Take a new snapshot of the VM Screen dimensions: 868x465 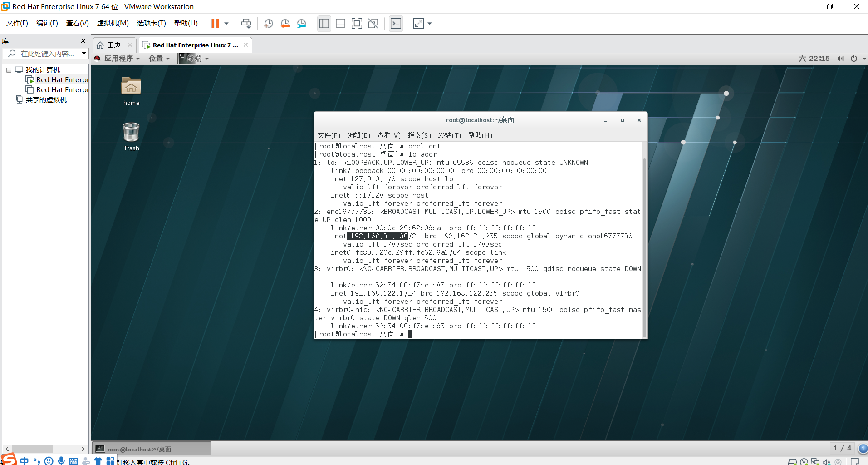(268, 23)
